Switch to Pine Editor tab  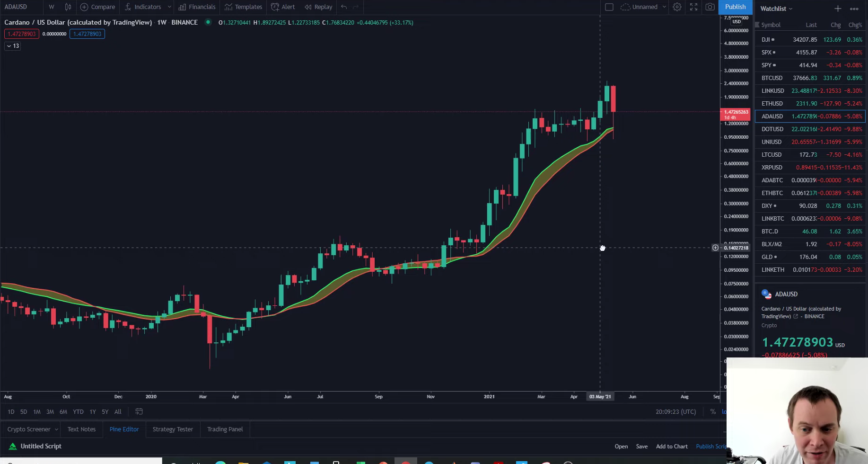124,429
